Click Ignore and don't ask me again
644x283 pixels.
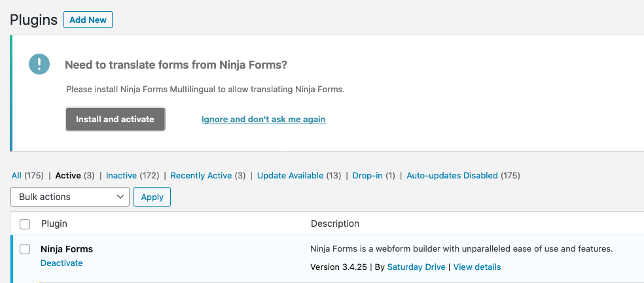point(263,120)
